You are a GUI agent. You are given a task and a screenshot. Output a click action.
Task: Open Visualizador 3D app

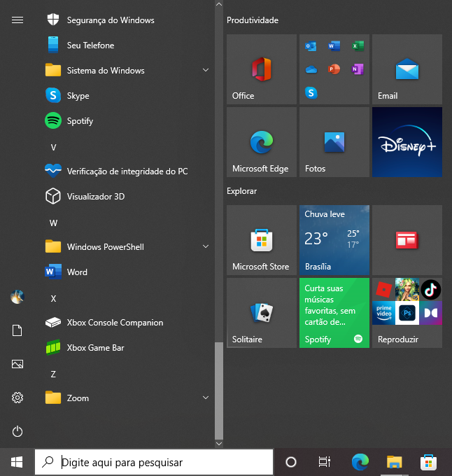point(127,197)
